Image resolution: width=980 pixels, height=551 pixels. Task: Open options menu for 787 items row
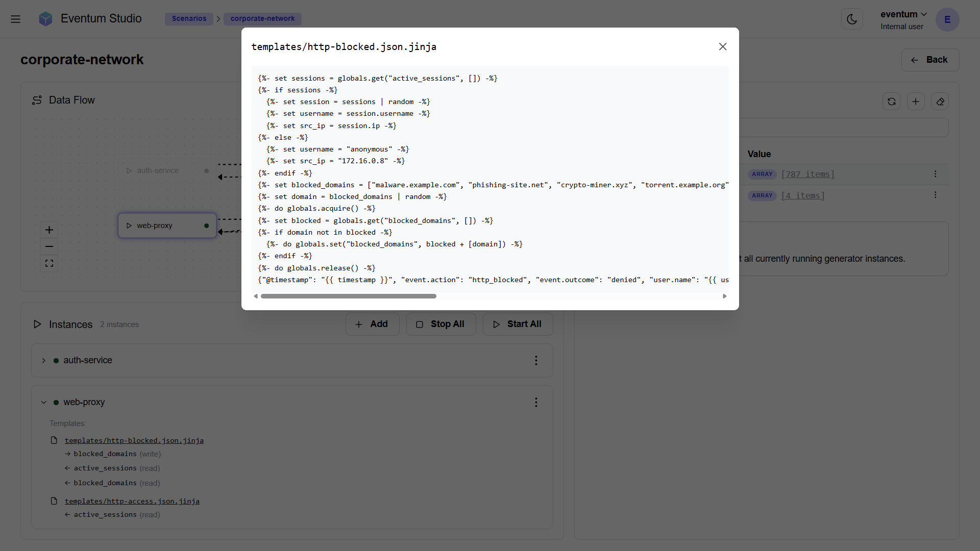[935, 174]
